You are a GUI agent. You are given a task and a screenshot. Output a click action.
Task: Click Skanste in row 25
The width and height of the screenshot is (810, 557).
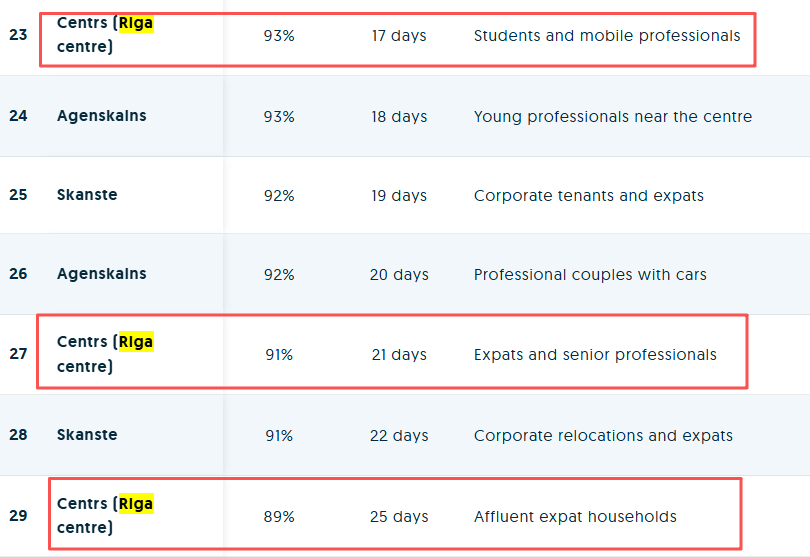[x=87, y=195]
